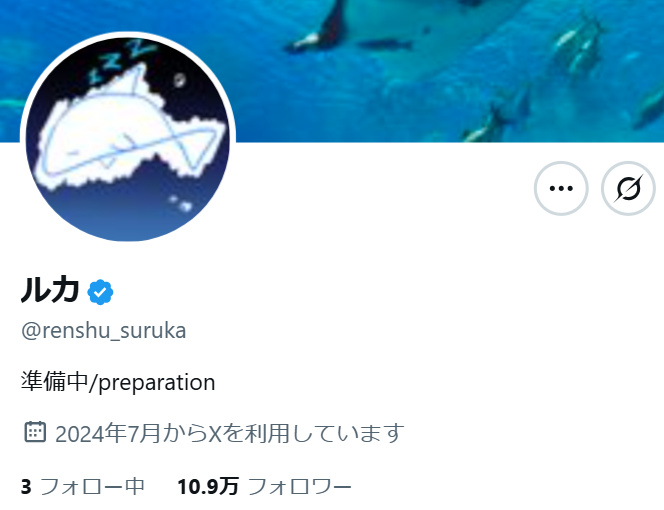Click the 10.9万 followers count
The height and width of the screenshot is (510, 664).
pyautogui.click(x=208, y=486)
